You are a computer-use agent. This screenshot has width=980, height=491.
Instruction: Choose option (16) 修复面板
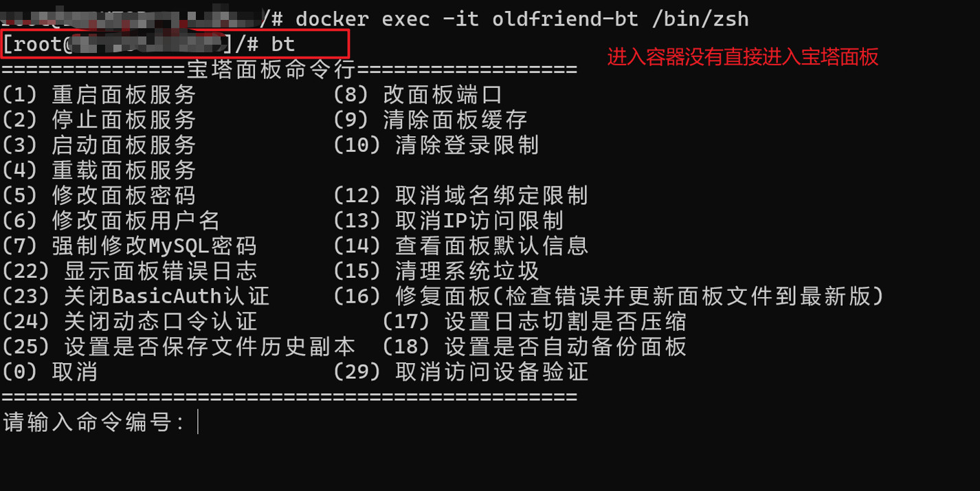tap(608, 296)
